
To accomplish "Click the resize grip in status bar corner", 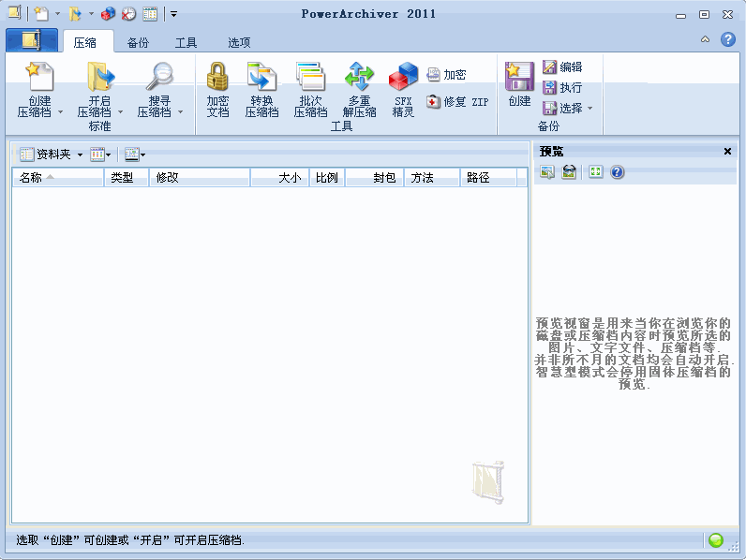I will pos(733,546).
